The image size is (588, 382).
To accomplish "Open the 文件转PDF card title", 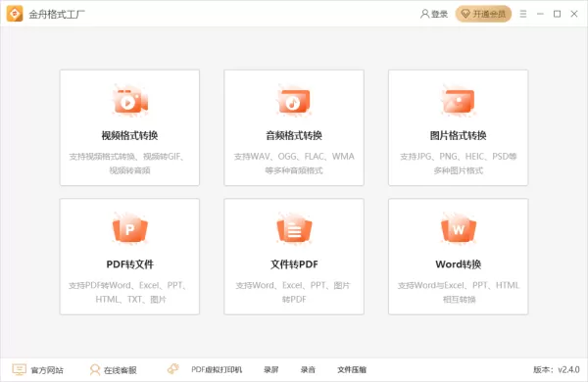I will point(294,264).
